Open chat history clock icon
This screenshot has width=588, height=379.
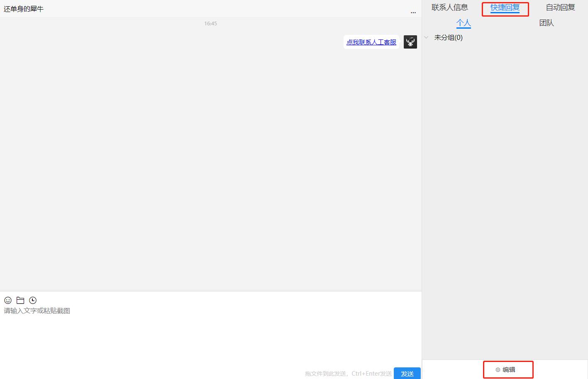(x=33, y=300)
